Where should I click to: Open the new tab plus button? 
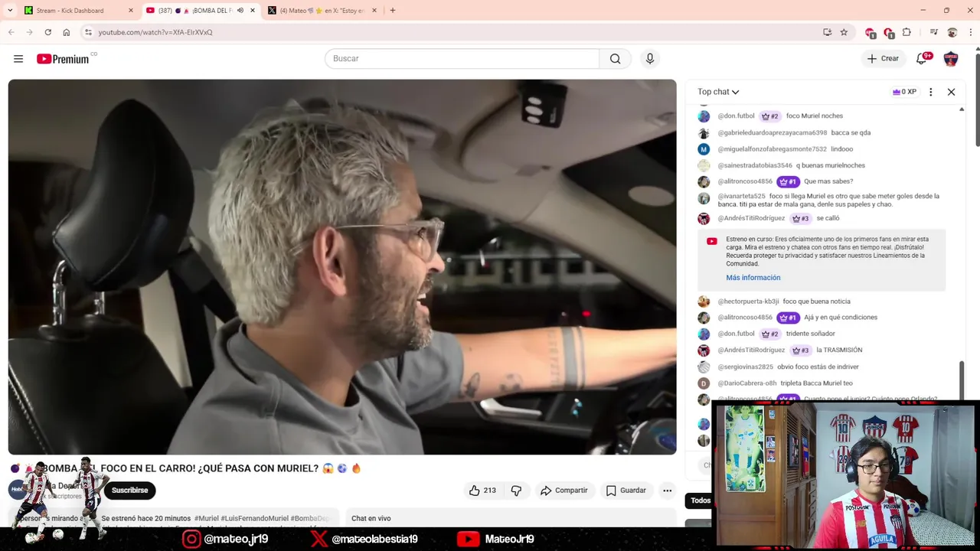(x=392, y=11)
